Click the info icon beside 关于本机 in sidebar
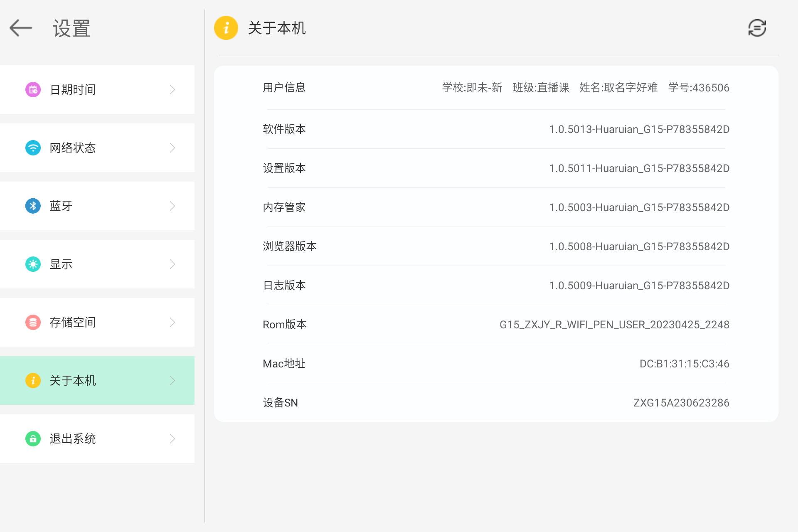 coord(33,380)
